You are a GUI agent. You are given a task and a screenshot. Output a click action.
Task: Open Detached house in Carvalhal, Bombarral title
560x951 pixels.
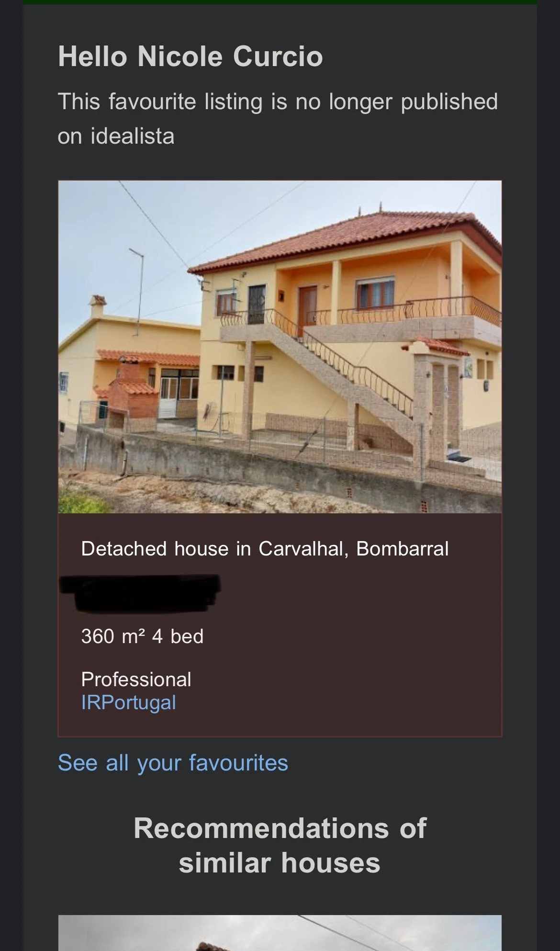point(265,549)
